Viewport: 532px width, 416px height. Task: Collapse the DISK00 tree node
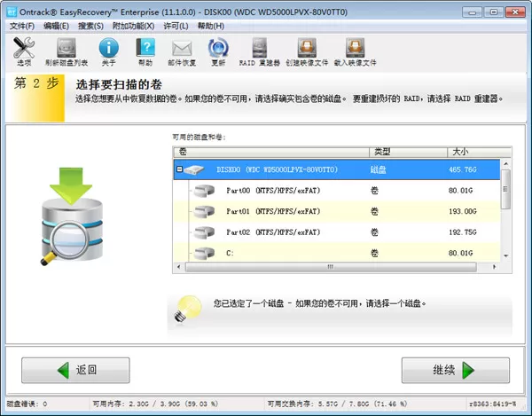point(179,169)
